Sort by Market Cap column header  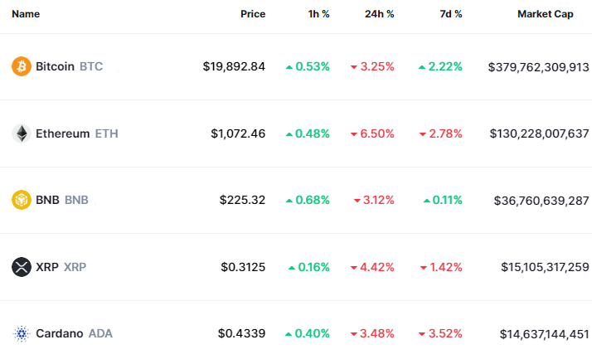pos(545,14)
